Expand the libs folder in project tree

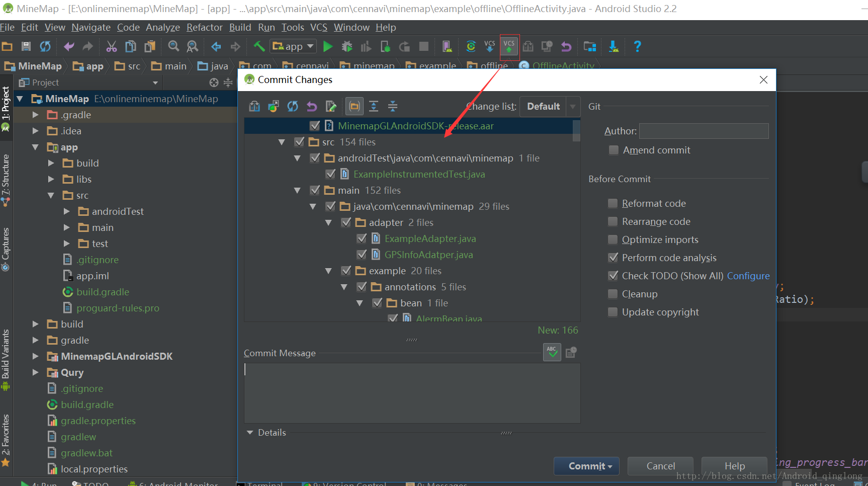point(51,179)
